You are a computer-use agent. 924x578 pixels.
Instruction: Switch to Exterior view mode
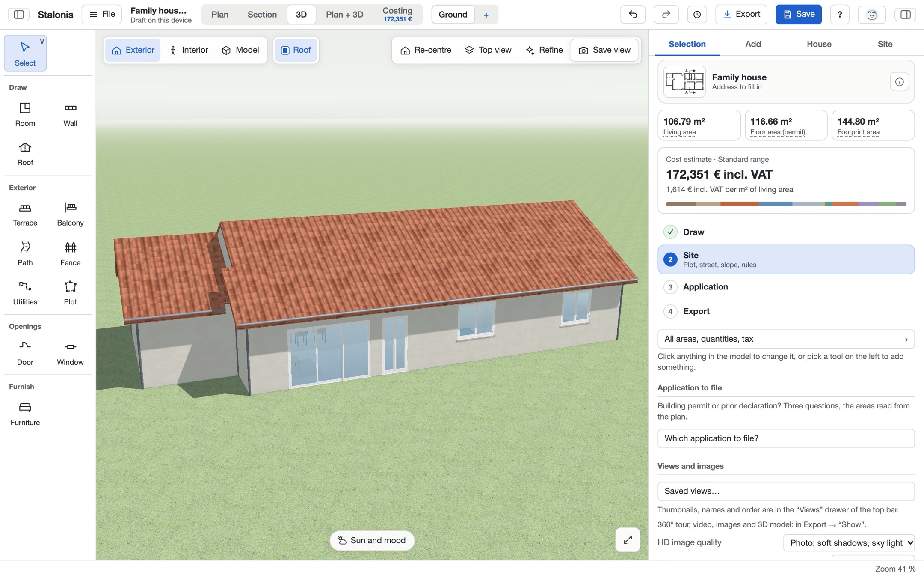pyautogui.click(x=133, y=50)
